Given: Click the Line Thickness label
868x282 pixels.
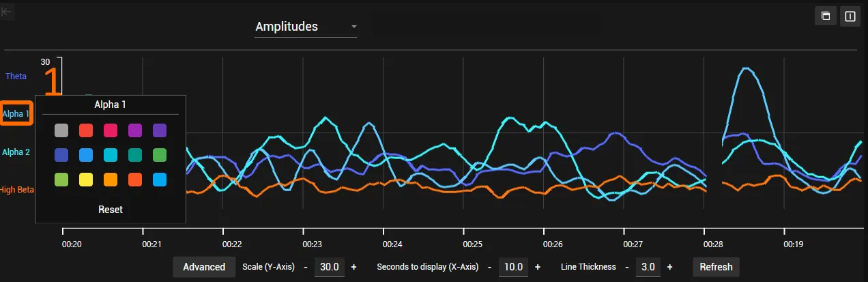Looking at the screenshot, I should (x=588, y=267).
